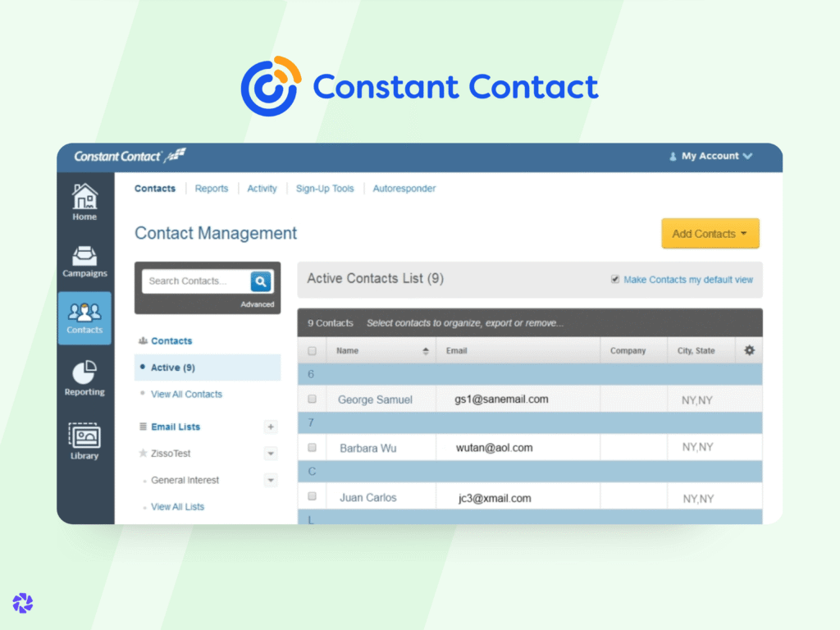This screenshot has height=630, width=840.
Task: Select the checkbox next to Barbara Wu
Action: pos(313,447)
